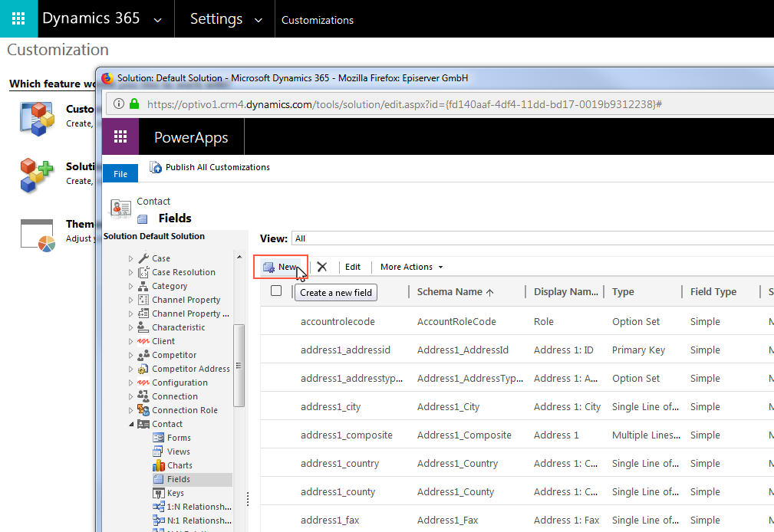Click the site info icon in address bar
The height and width of the screenshot is (532, 774).
coord(118,104)
